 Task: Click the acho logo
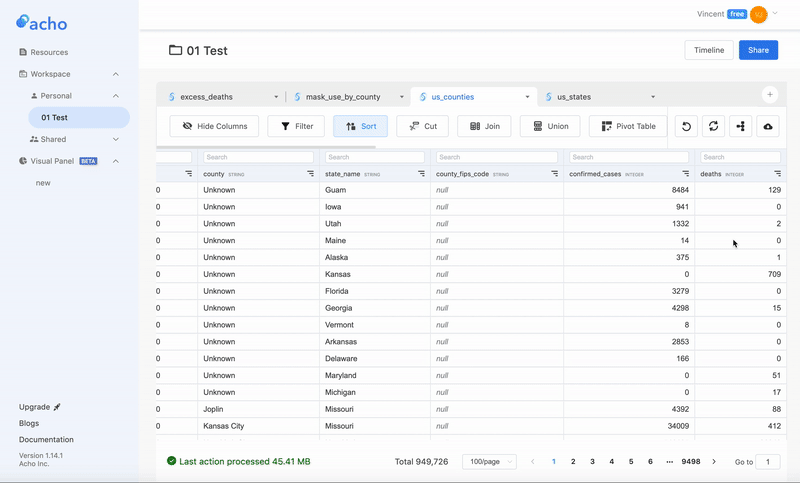point(41,22)
